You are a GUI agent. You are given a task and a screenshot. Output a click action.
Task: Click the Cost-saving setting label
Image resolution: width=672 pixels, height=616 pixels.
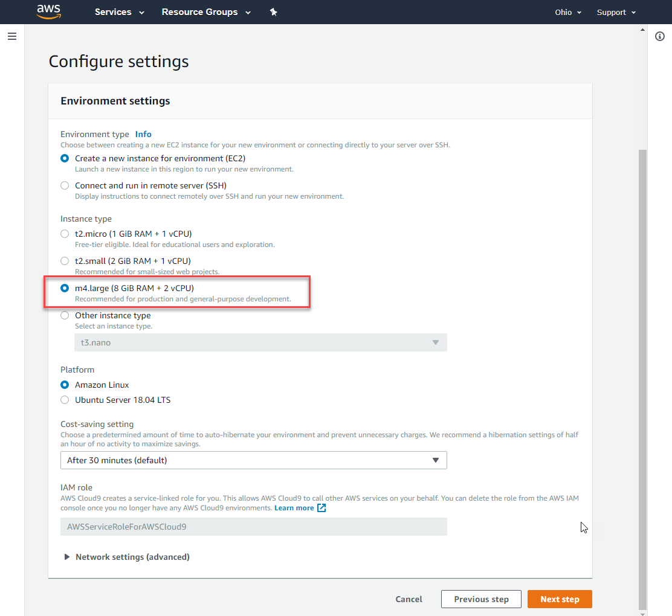coord(97,424)
